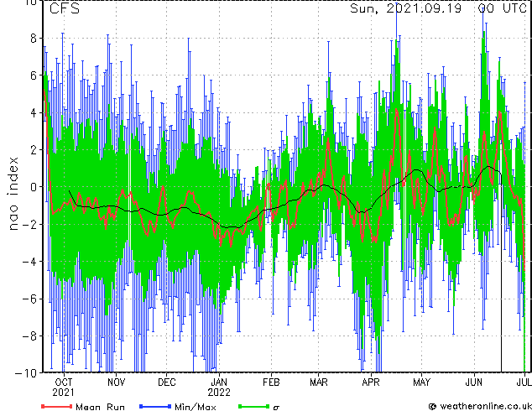This screenshot has width=532, height=411.
Task: Click the JAN 2022 axis label
Action: [x=219, y=388]
